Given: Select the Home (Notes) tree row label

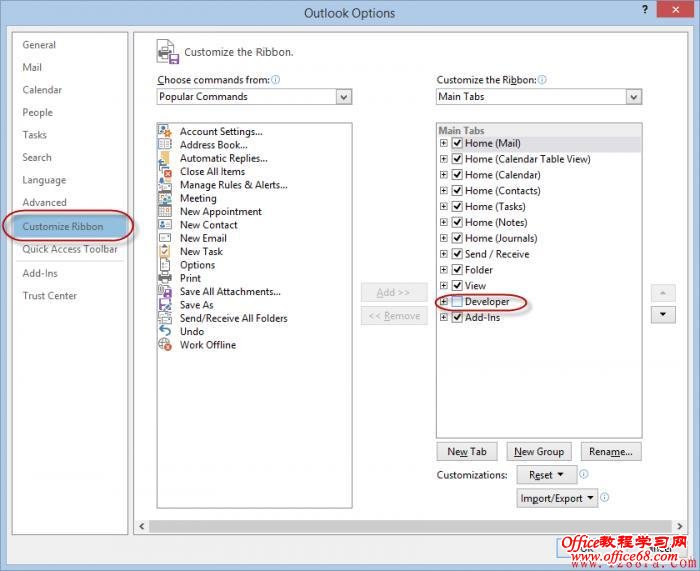Looking at the screenshot, I should (x=496, y=222).
